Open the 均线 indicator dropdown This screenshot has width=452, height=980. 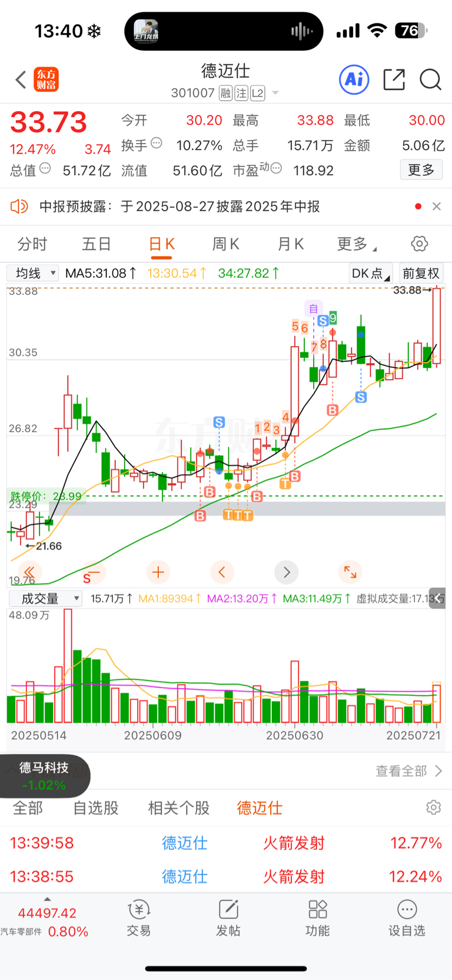point(32,273)
